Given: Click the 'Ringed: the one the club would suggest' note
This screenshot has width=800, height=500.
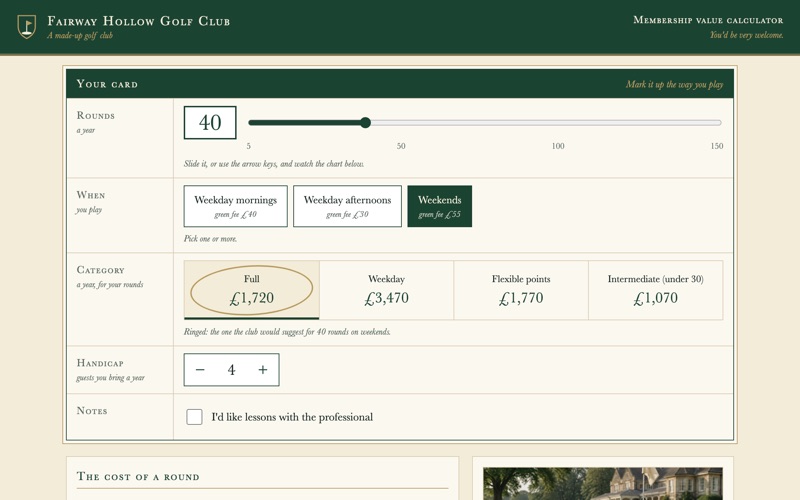Looking at the screenshot, I should click(287, 332).
